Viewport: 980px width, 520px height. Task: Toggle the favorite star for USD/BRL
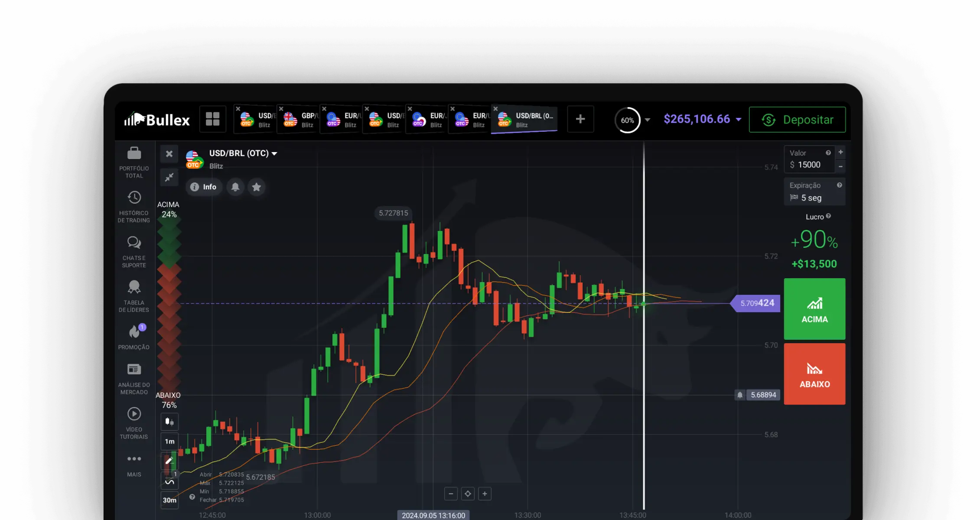[257, 187]
